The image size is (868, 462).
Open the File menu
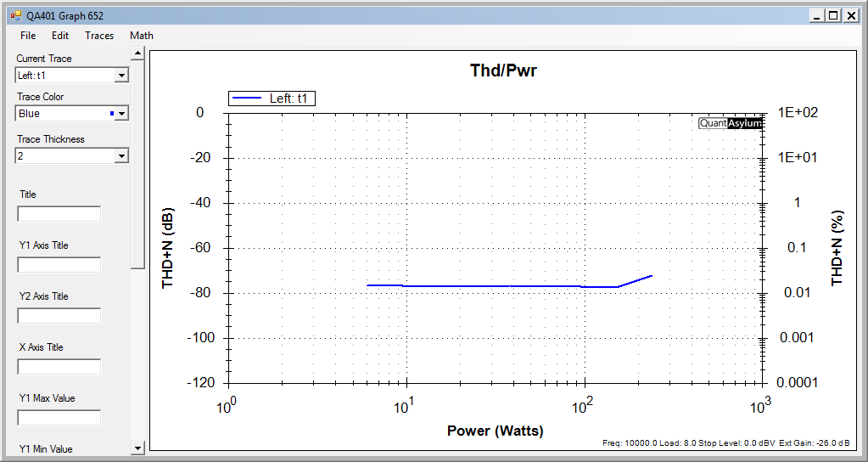(28, 36)
